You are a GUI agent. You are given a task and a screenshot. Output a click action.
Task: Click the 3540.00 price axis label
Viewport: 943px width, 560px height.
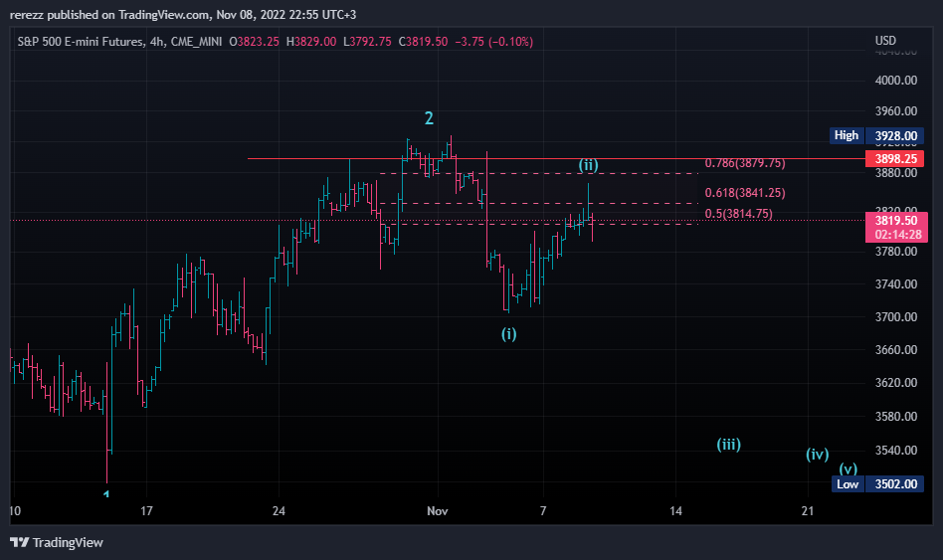[x=896, y=451]
